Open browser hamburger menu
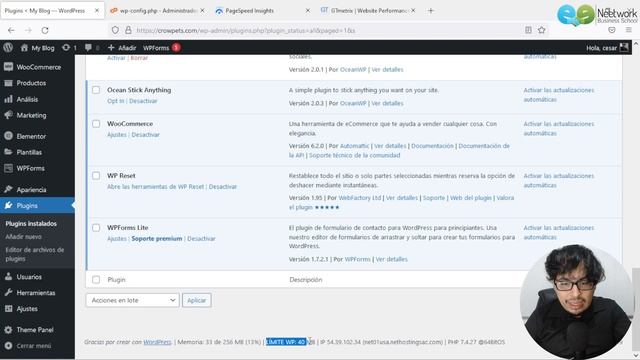640x360 pixels. 628,30
